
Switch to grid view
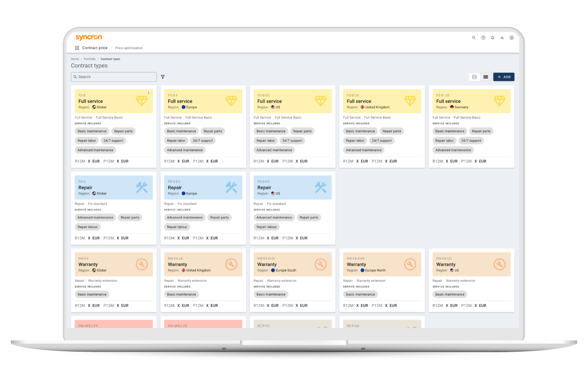coord(485,76)
